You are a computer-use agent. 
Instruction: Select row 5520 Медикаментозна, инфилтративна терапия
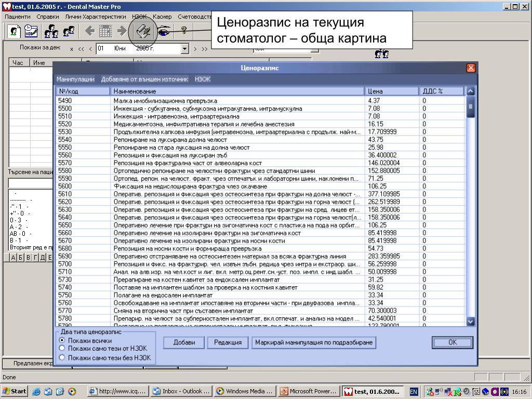[x=261, y=124]
